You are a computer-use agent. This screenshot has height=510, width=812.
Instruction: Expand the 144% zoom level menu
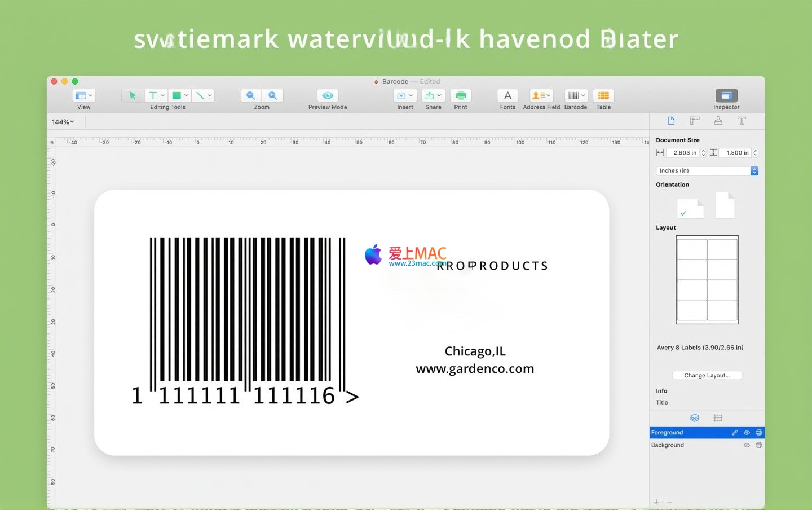(63, 122)
